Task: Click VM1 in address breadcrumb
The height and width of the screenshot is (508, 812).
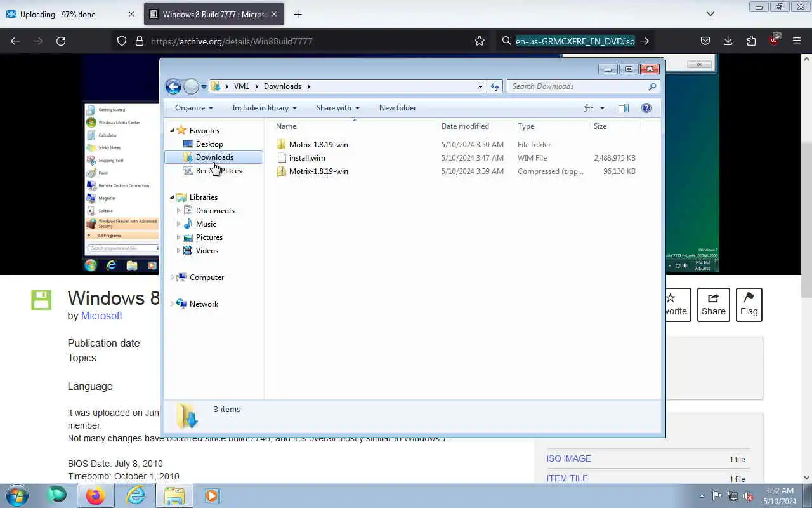Action: click(241, 86)
